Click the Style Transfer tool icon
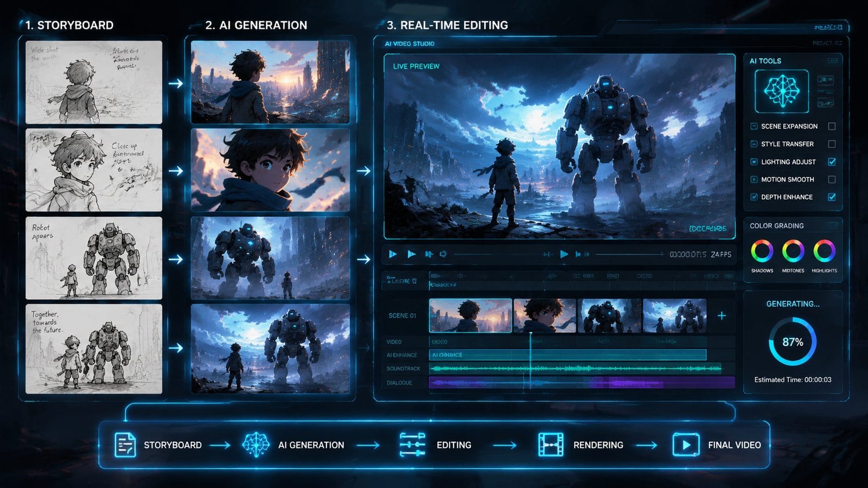 [754, 144]
